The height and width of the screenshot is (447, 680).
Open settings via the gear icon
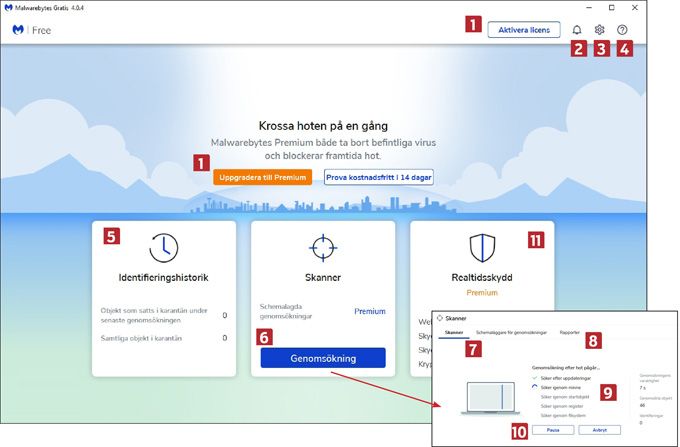[599, 30]
